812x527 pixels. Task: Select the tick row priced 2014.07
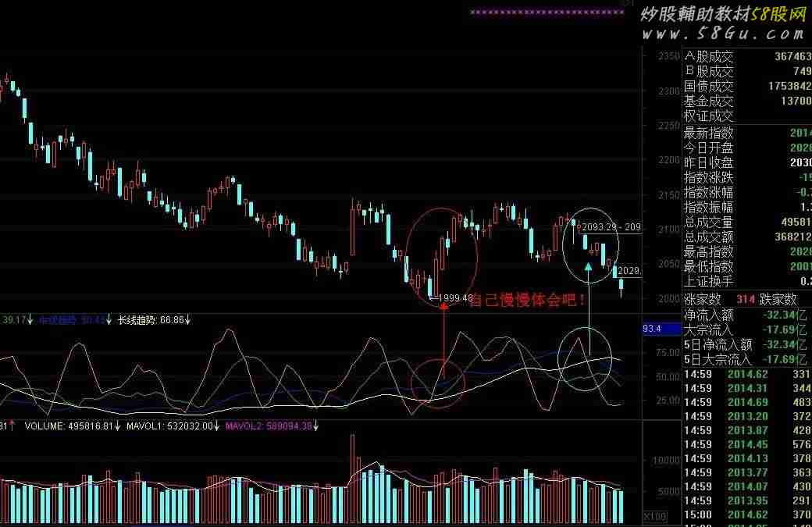tap(748, 486)
